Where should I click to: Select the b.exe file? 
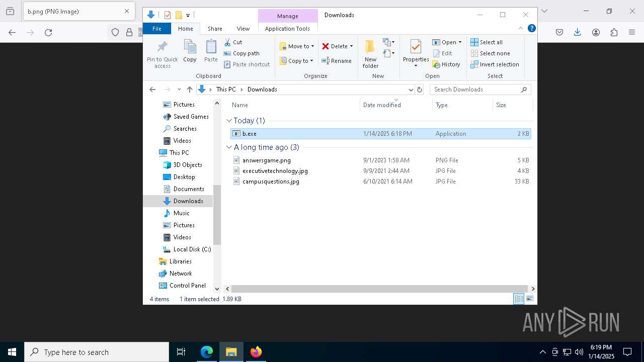click(380, 134)
